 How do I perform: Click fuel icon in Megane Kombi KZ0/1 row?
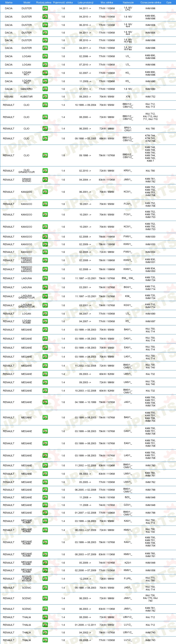(x=45, y=563)
